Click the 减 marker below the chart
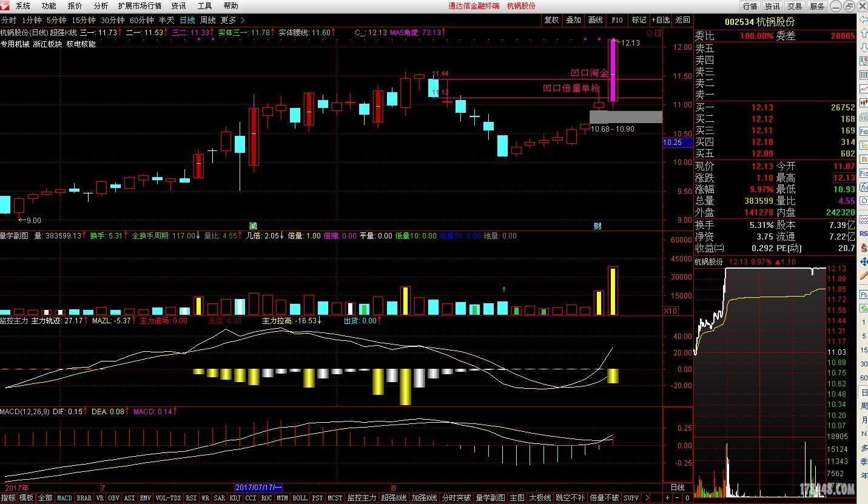The height and width of the screenshot is (504, 868). coord(253,226)
